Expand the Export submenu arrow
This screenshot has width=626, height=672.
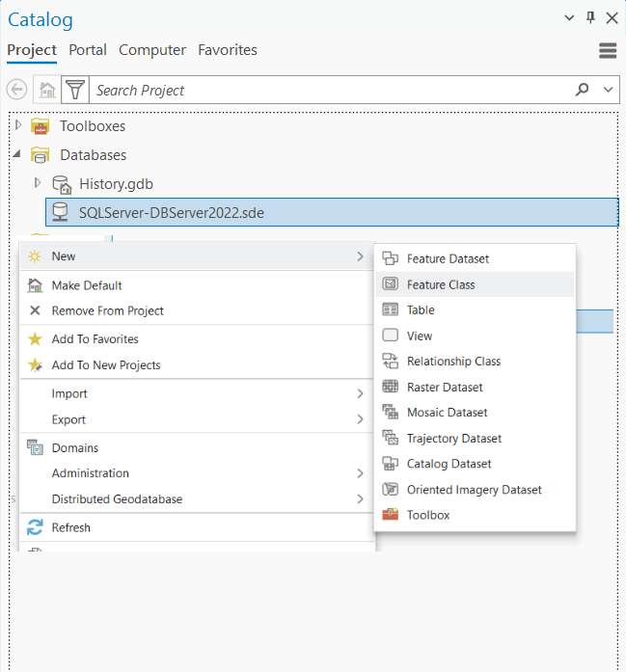pyautogui.click(x=360, y=419)
